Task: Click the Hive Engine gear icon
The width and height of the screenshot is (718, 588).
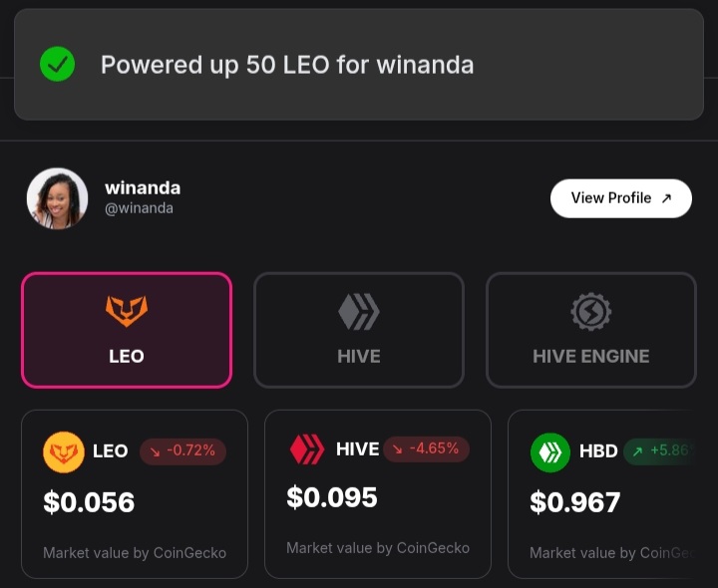Action: tap(590, 312)
